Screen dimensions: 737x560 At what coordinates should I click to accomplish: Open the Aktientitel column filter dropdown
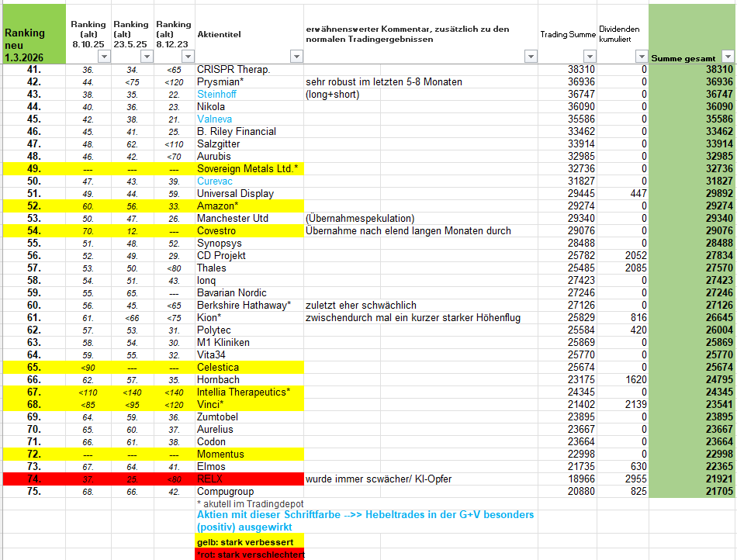[x=296, y=57]
